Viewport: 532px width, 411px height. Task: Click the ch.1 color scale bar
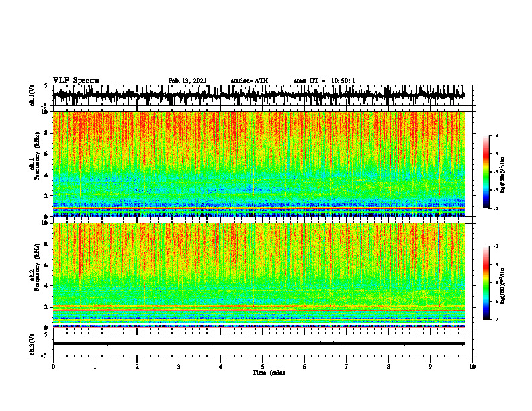486,172
